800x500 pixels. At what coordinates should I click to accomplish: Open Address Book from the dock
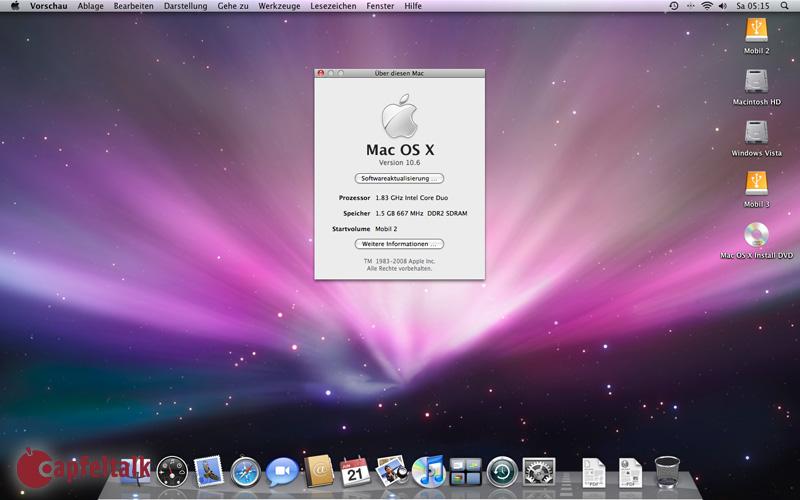pyautogui.click(x=319, y=470)
